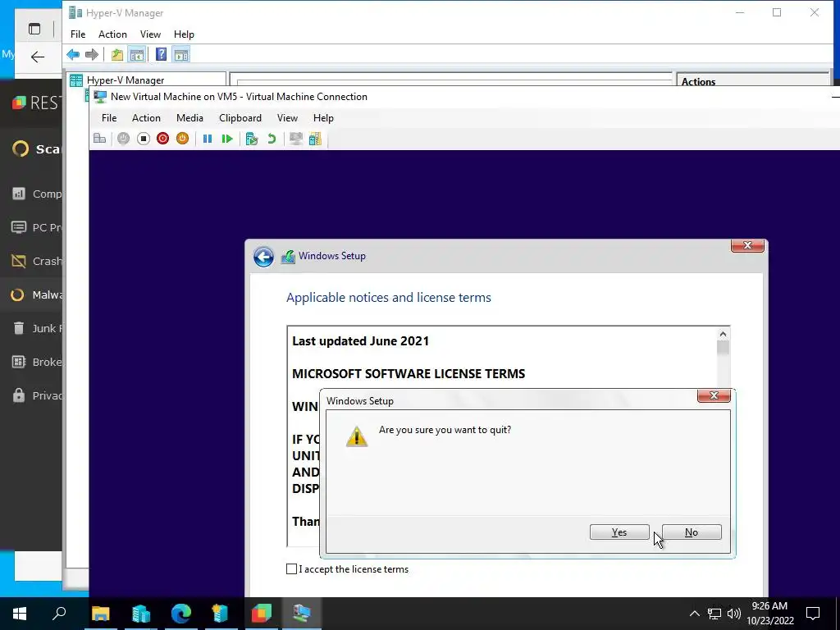Screen dimensions: 840x630
Task: Click No in the quit confirmation dialog
Action: click(x=692, y=532)
